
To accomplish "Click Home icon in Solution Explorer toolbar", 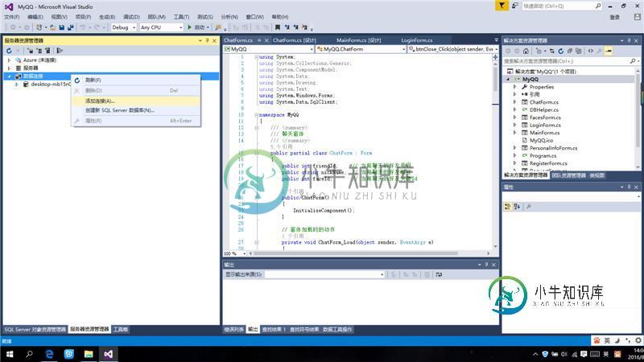I will click(x=526, y=51).
